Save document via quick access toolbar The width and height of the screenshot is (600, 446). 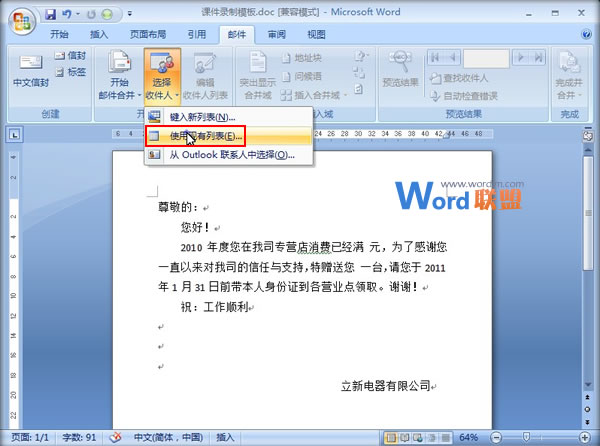pyautogui.click(x=51, y=14)
